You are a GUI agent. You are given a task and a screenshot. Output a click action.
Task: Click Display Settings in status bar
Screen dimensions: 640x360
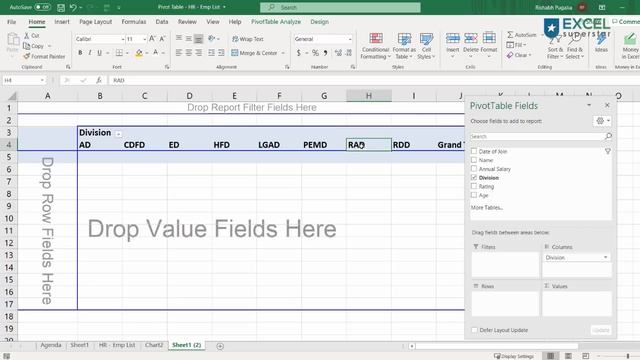514,356
